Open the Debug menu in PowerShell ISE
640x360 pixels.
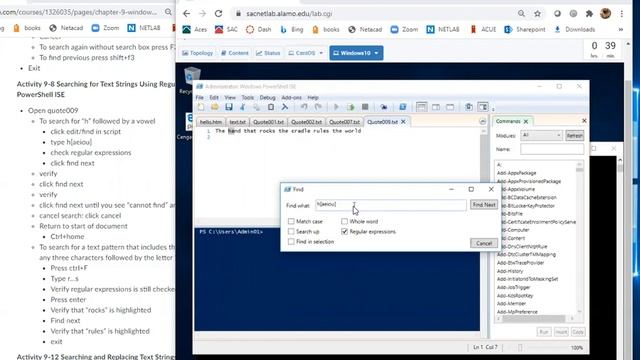[x=267, y=98]
